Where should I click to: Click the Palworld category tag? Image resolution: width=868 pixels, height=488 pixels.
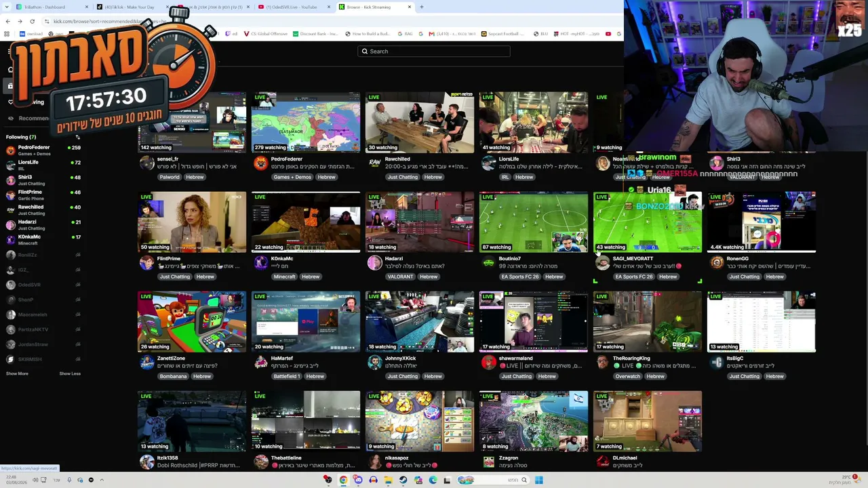[170, 177]
